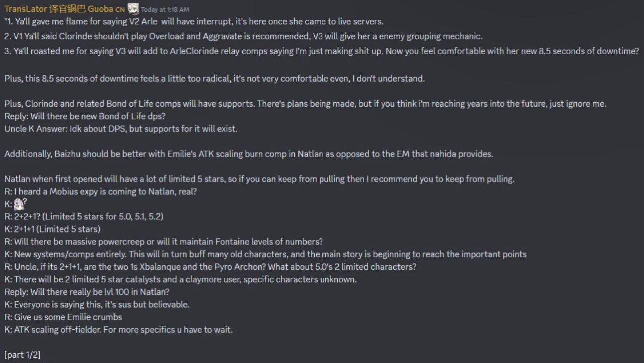Open the TransLator Guoba user profile name
644x363 pixels.
coord(58,9)
